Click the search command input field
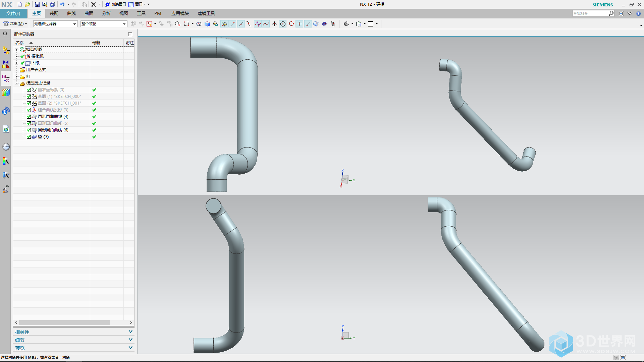Viewport: 644px width, 362px height. coord(590,13)
